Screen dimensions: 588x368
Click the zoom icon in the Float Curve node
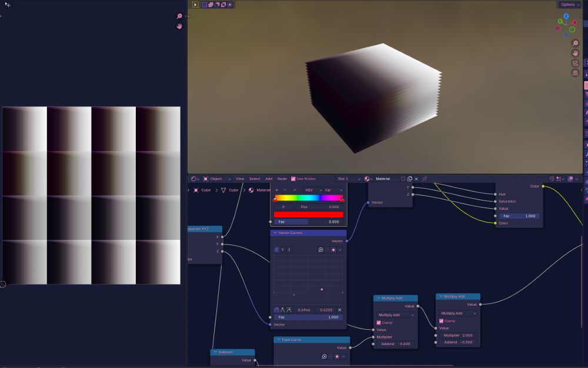coord(325,356)
